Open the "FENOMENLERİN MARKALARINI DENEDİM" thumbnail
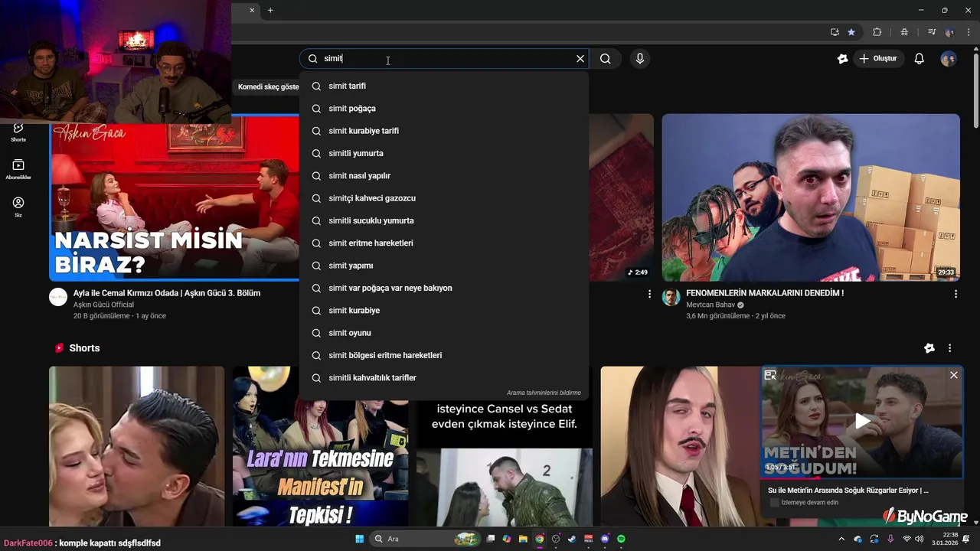This screenshot has height=551, width=980. 811,197
